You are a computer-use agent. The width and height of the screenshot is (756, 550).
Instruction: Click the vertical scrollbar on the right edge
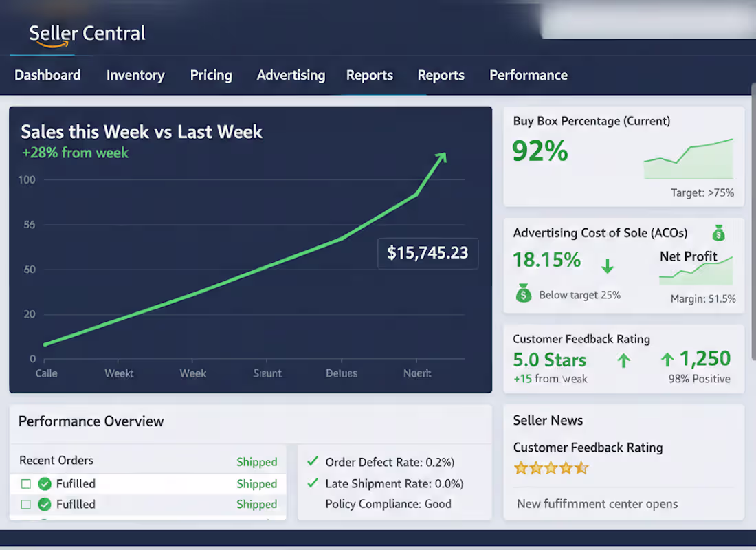[753, 222]
